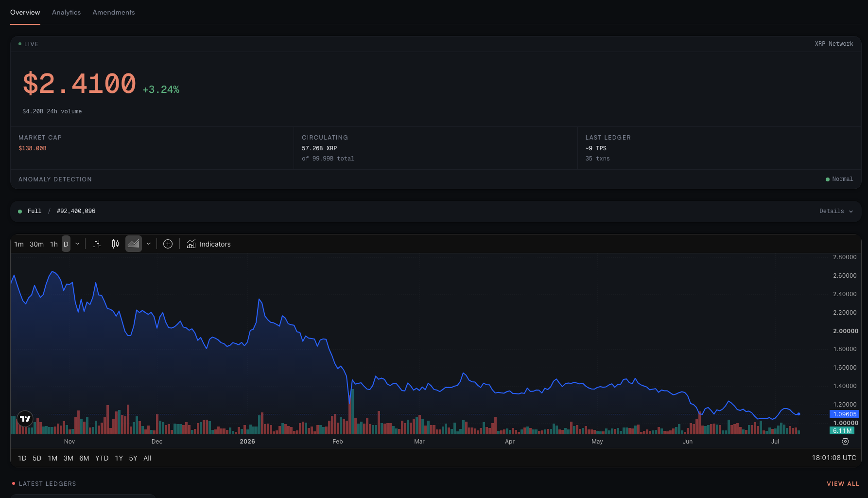Click the VIEW ALL ledgers link

pos(843,484)
